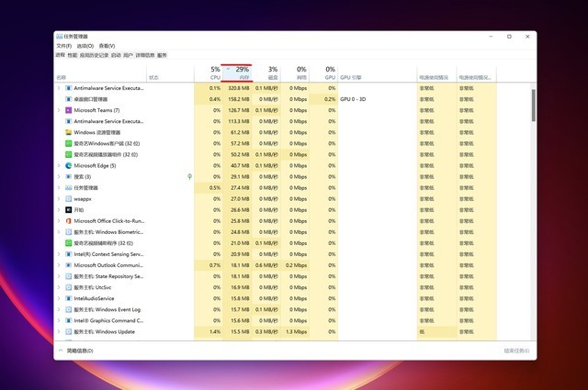Click the IntelAudioService process icon
Screen dimensions: 588x390
click(x=68, y=298)
